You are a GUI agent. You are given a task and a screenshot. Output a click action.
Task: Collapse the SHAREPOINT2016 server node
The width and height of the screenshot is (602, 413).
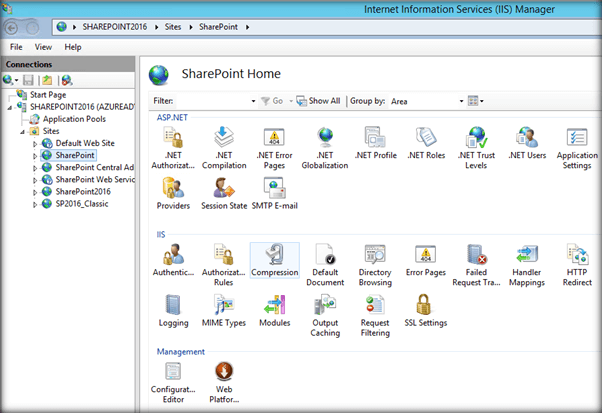point(10,108)
